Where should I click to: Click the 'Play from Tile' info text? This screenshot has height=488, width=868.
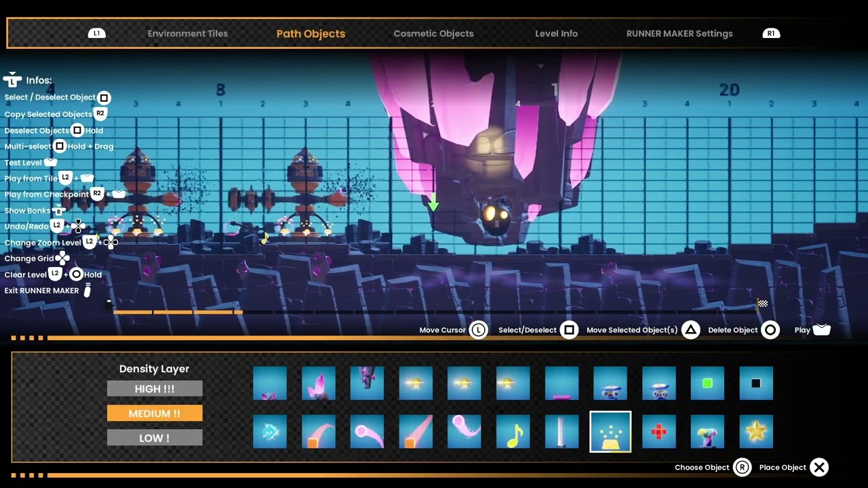[31, 178]
